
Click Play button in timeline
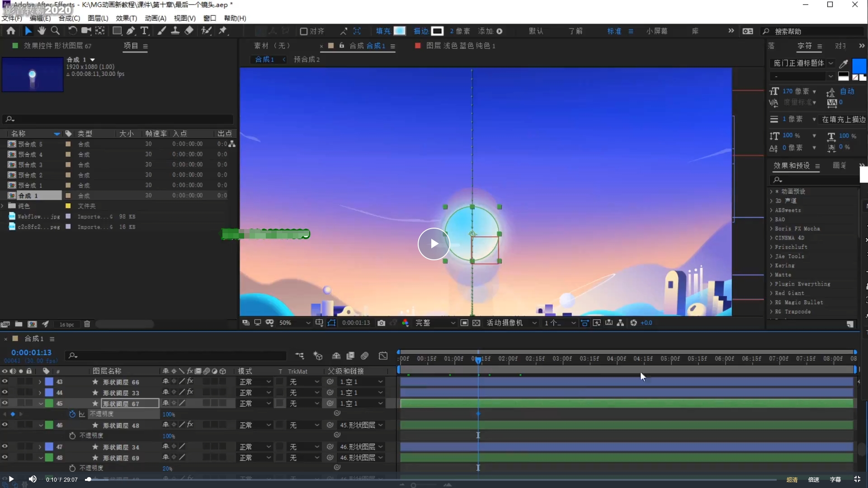(11, 479)
